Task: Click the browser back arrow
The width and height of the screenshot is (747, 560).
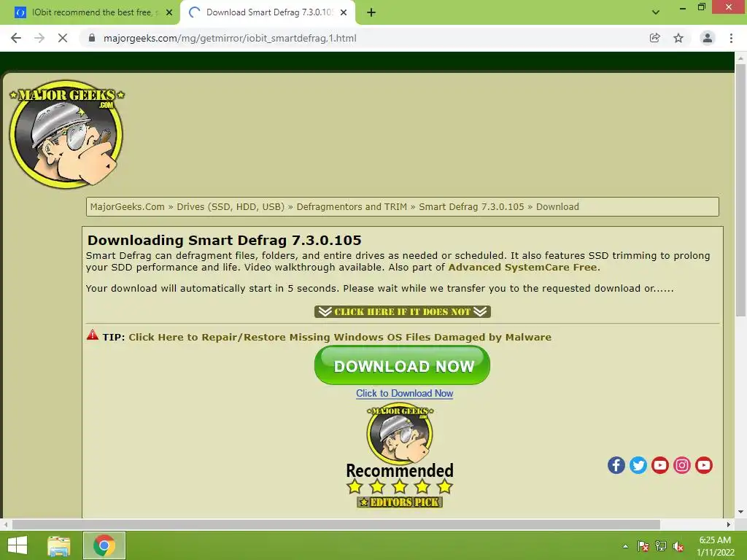Action: (16, 38)
